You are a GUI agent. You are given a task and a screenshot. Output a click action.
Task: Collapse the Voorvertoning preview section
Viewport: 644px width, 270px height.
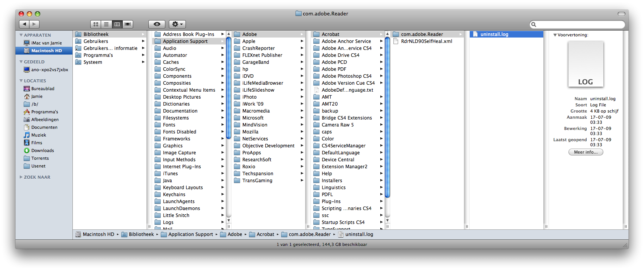click(555, 35)
